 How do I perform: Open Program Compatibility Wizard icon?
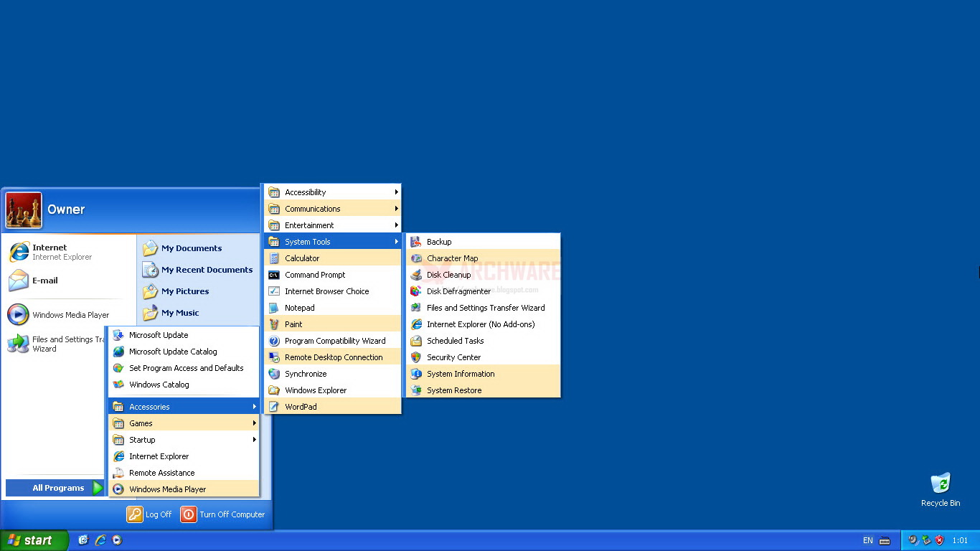pos(274,341)
